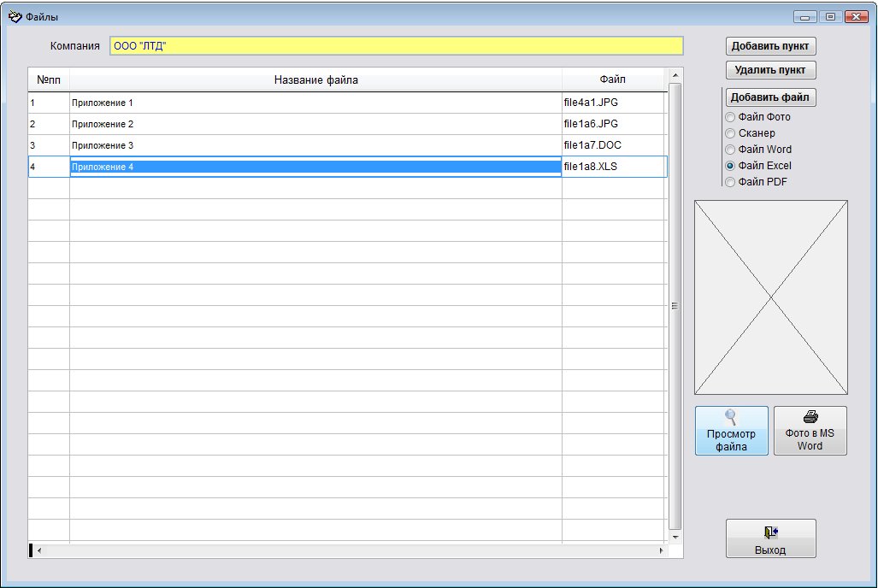Select the highlighted Приложение 4 cell
The width and height of the screenshot is (878, 588).
[x=315, y=167]
